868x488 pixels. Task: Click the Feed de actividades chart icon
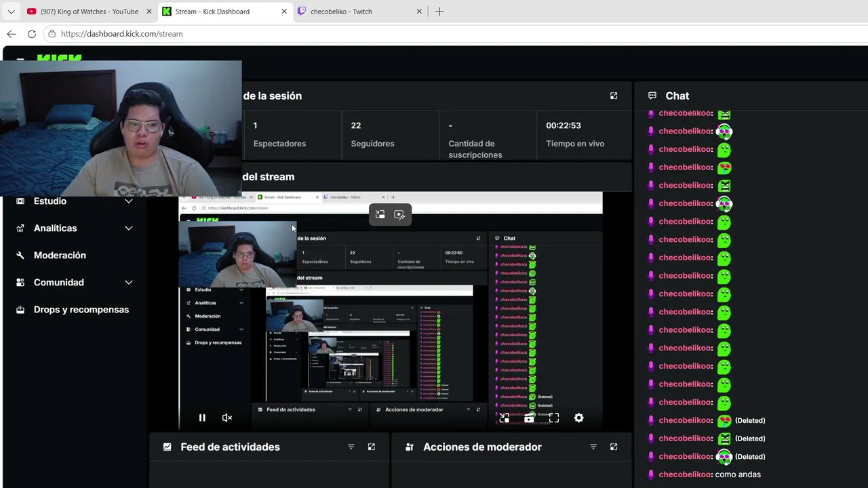tap(167, 447)
